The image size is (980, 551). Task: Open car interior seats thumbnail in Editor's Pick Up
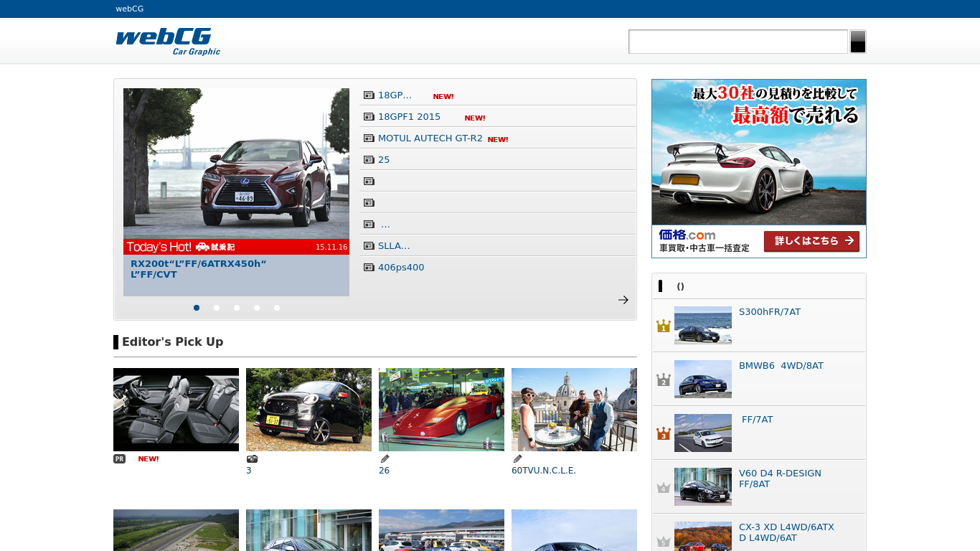pyautogui.click(x=176, y=410)
